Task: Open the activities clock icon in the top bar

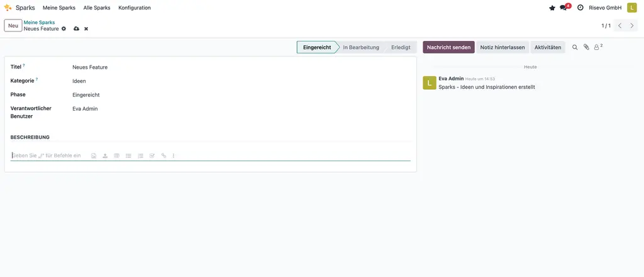Action: point(580,8)
